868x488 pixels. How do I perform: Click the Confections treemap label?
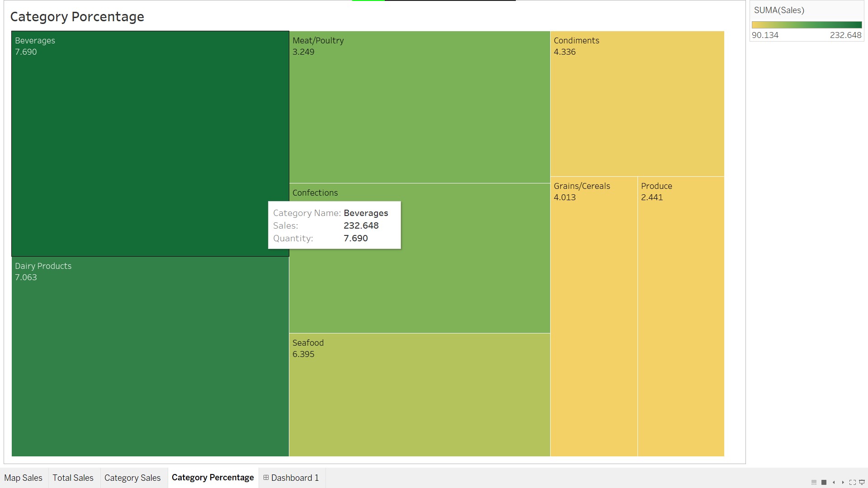coord(315,193)
